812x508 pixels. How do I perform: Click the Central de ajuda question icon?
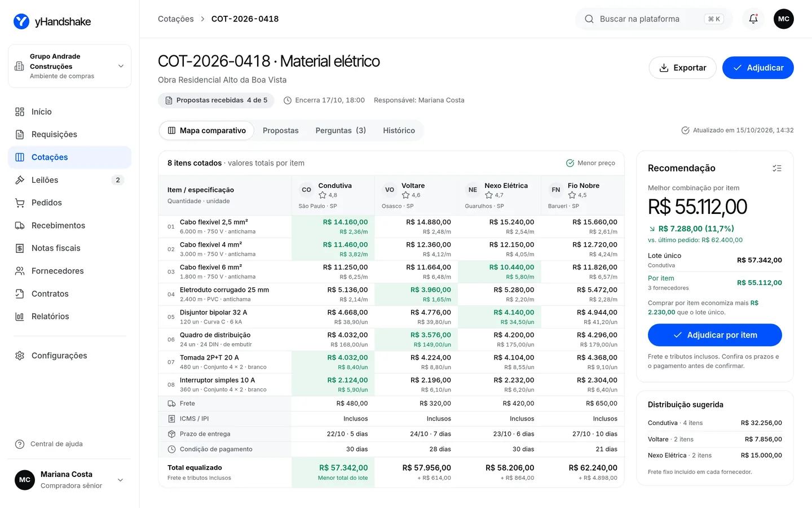point(20,444)
